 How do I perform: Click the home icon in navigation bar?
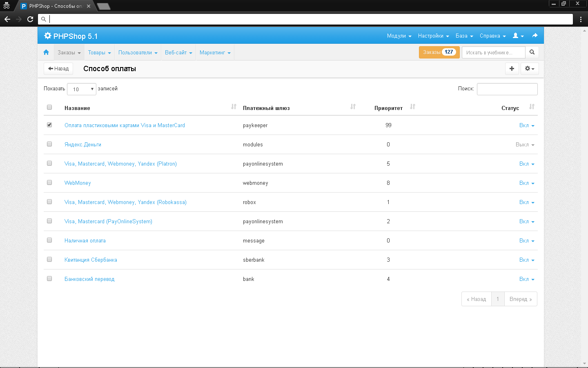coord(46,52)
